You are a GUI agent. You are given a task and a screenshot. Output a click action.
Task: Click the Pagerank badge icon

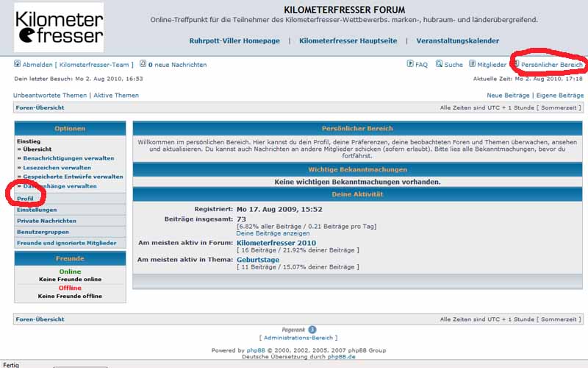tap(312, 330)
